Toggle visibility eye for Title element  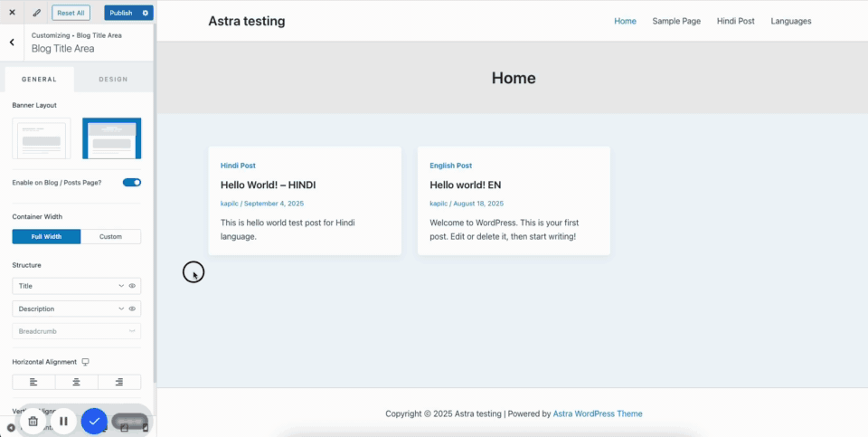[x=132, y=286]
